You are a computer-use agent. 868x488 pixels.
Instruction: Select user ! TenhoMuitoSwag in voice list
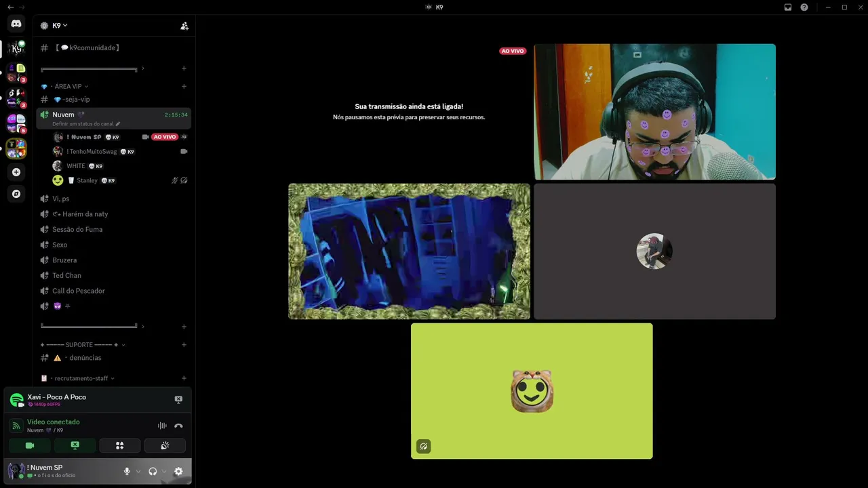pos(119,152)
